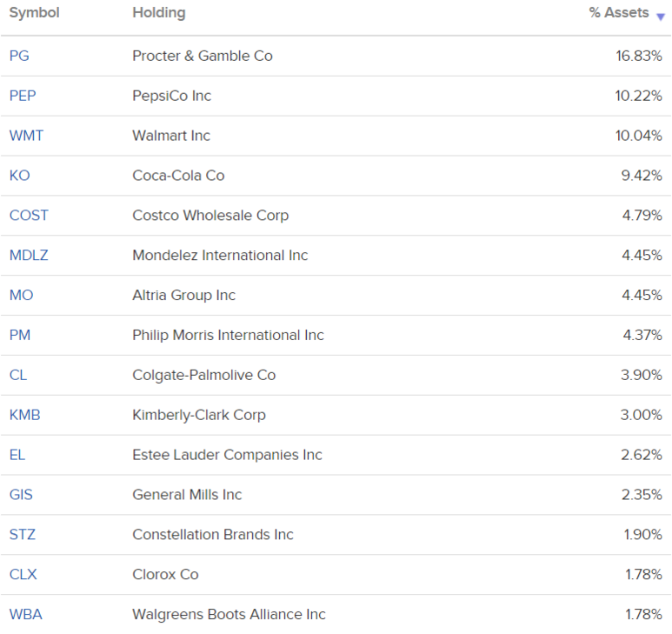Select PepsiCo Inc holding name
672x634 pixels.
(x=172, y=96)
